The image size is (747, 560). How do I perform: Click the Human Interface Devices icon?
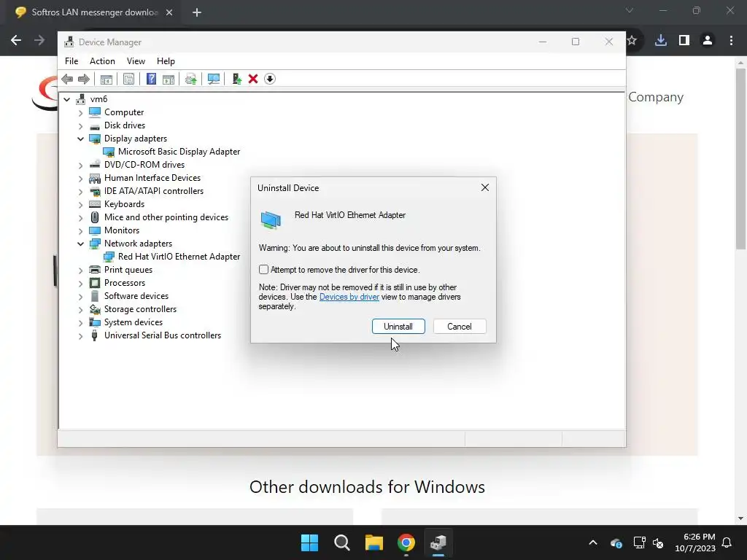(x=95, y=178)
